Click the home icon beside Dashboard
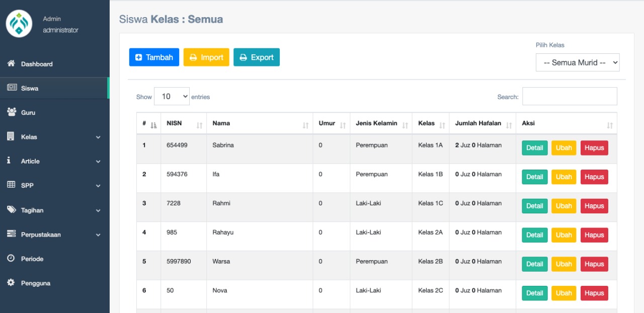 point(11,64)
